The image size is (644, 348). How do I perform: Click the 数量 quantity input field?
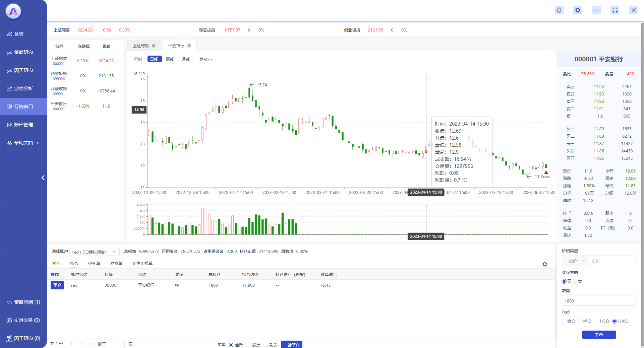coord(599,301)
